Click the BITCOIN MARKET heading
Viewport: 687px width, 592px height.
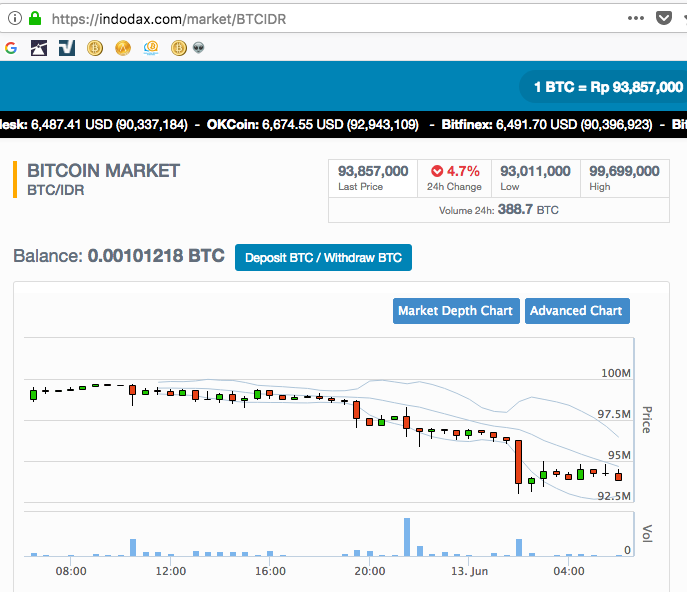[x=103, y=171]
